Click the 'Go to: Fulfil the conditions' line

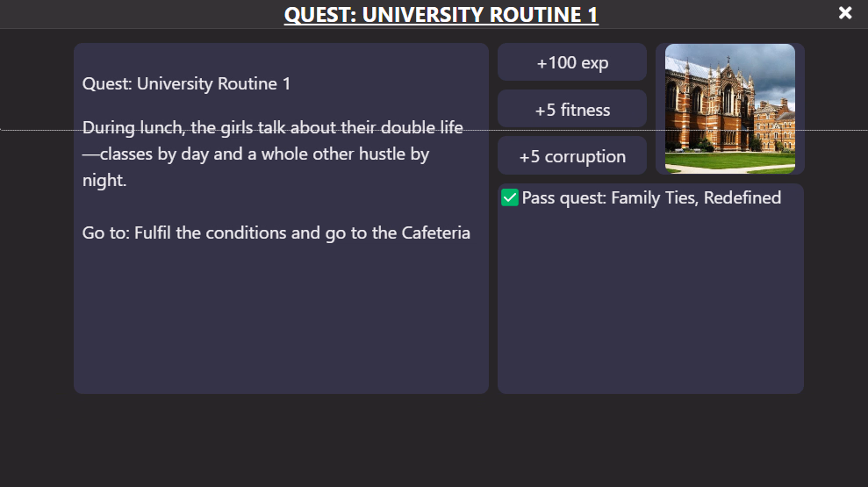276,233
